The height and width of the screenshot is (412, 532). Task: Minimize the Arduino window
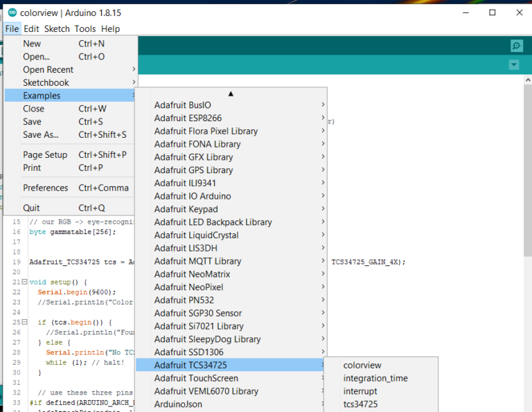465,13
